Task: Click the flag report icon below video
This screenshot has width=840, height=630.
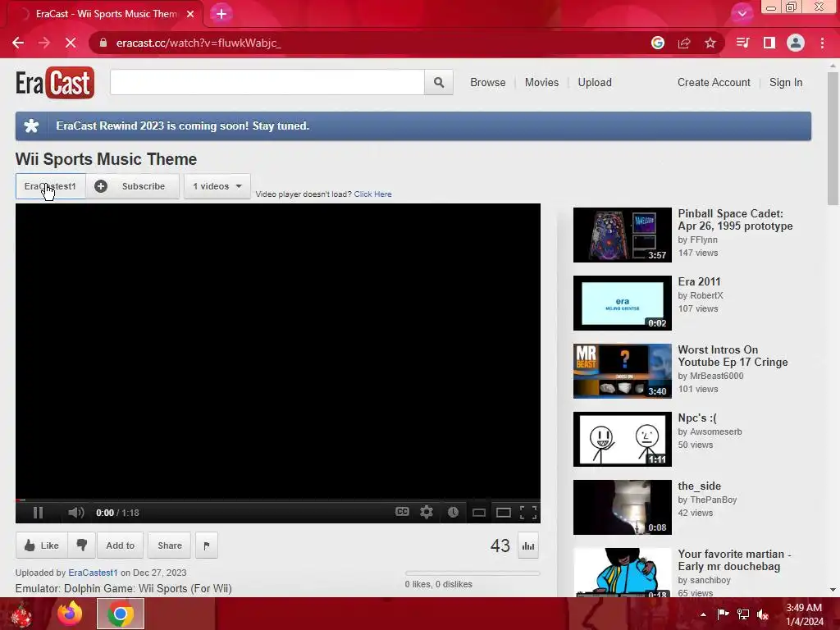Action: [207, 546]
